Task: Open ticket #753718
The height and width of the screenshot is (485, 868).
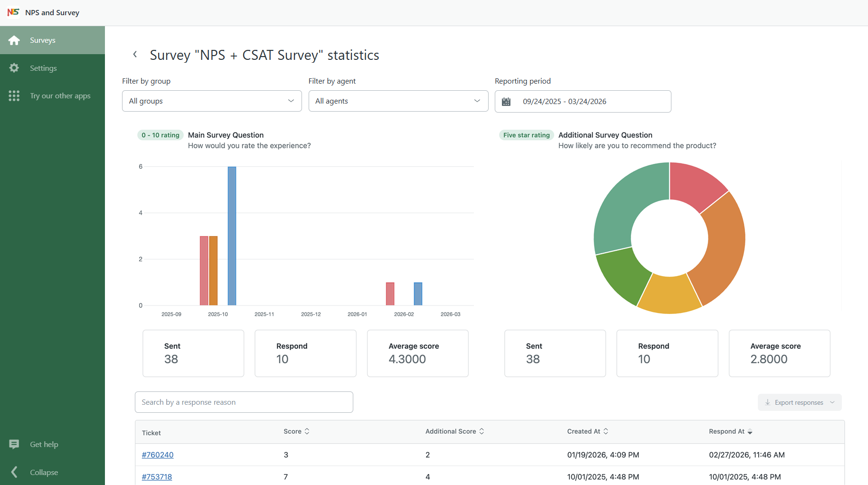Action: [x=157, y=476]
